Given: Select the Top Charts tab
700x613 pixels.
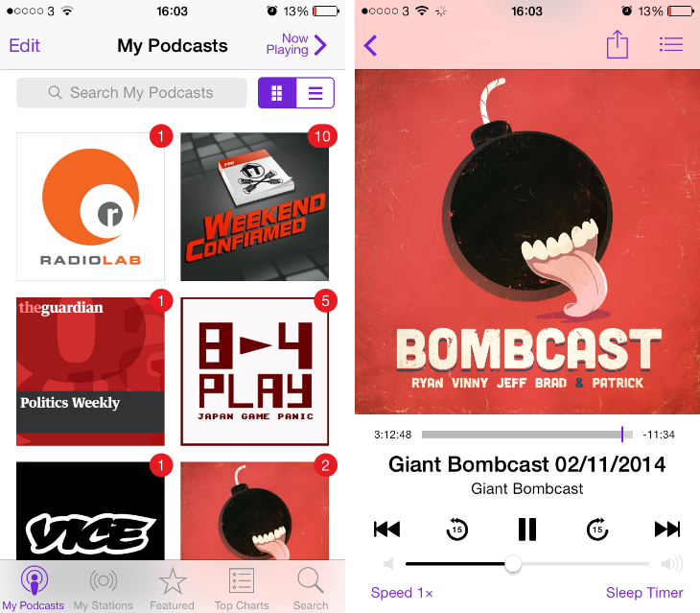Looking at the screenshot, I should [x=242, y=587].
